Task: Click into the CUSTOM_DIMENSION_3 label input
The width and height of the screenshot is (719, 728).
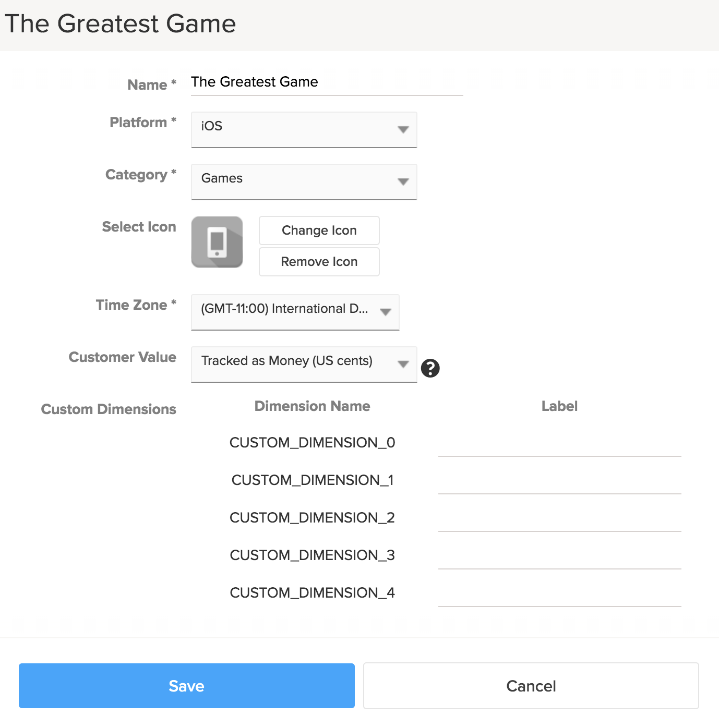Action: [x=559, y=557]
